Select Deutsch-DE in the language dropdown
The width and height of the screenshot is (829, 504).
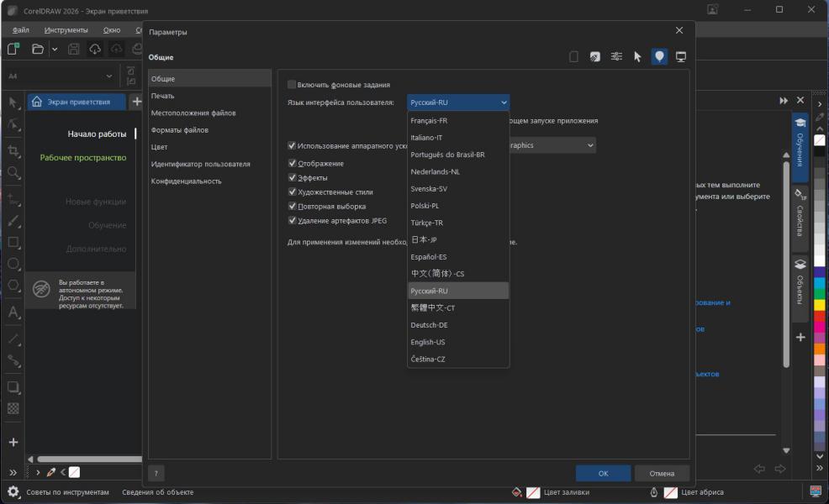click(429, 325)
